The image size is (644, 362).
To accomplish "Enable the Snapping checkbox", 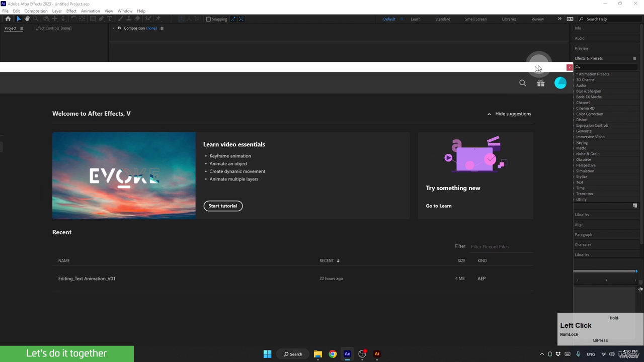I will point(208,19).
